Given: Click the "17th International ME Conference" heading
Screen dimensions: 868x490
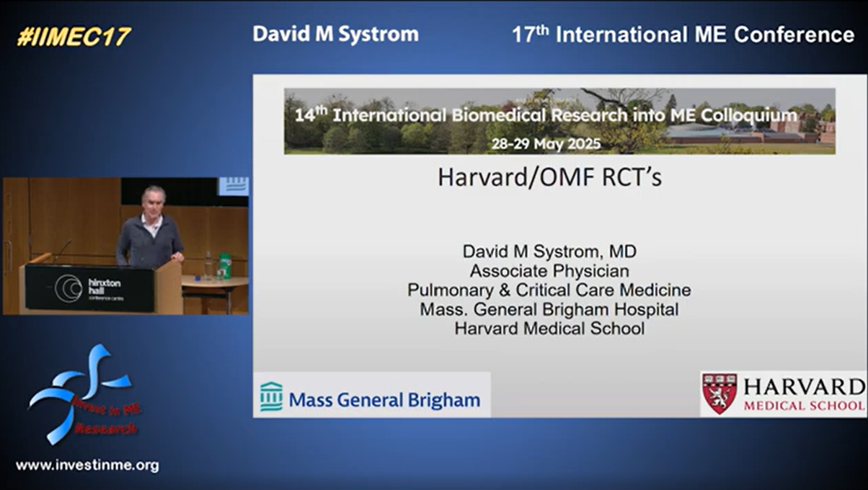Looking at the screenshot, I should tap(683, 35).
